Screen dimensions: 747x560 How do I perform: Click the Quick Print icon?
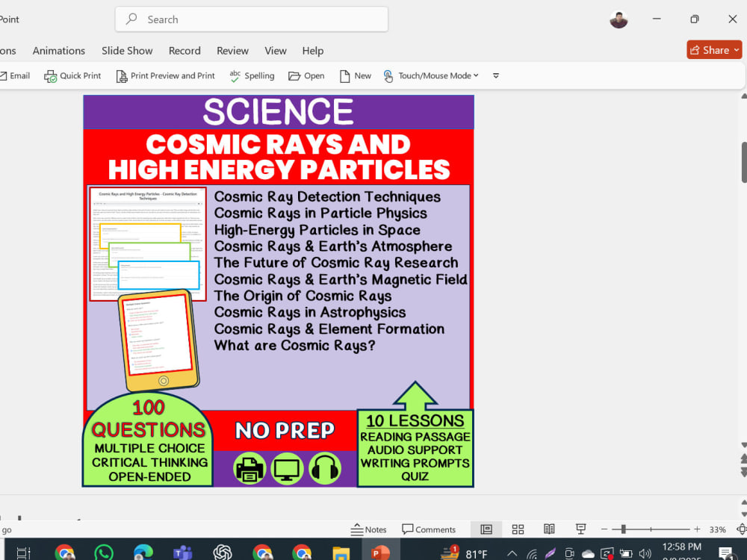click(x=51, y=76)
